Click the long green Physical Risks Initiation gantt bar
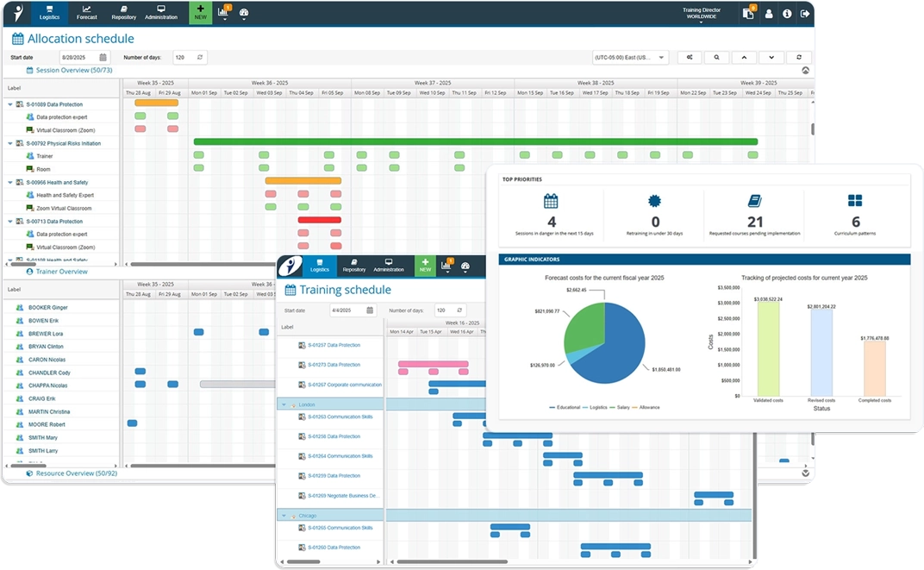 (x=476, y=141)
